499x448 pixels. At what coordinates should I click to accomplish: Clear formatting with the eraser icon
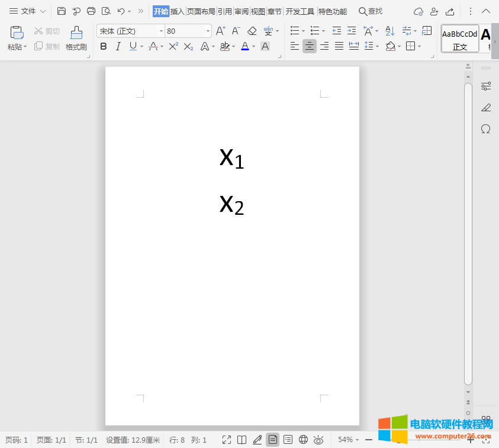tap(252, 31)
